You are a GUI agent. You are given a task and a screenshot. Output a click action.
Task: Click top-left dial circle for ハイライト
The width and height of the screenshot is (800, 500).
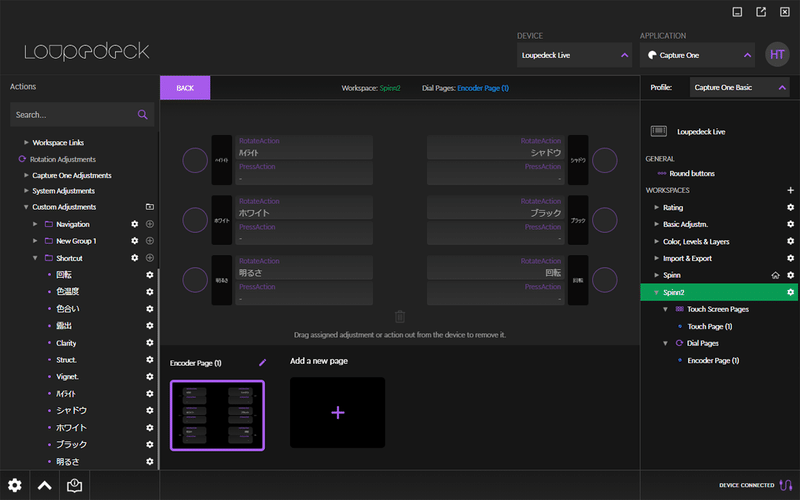point(195,160)
